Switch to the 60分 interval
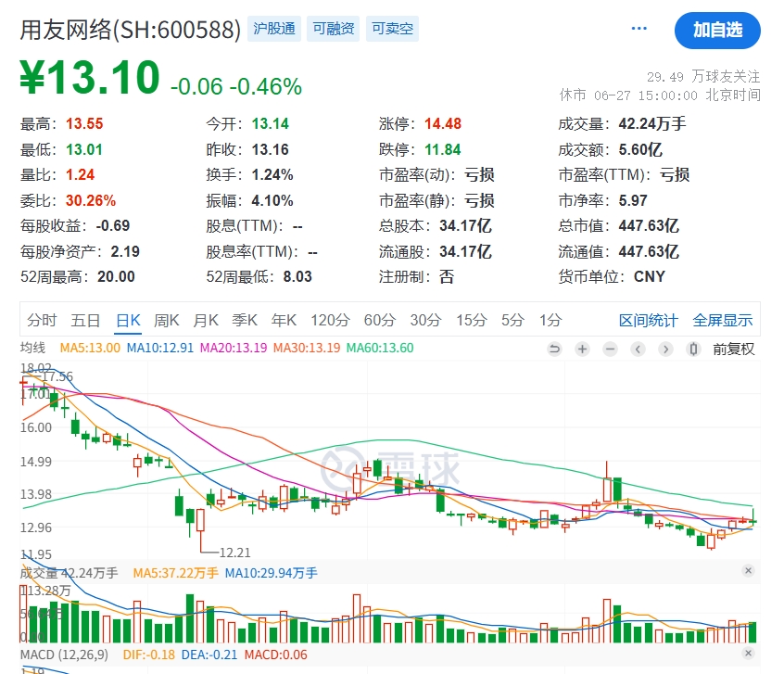 (380, 320)
